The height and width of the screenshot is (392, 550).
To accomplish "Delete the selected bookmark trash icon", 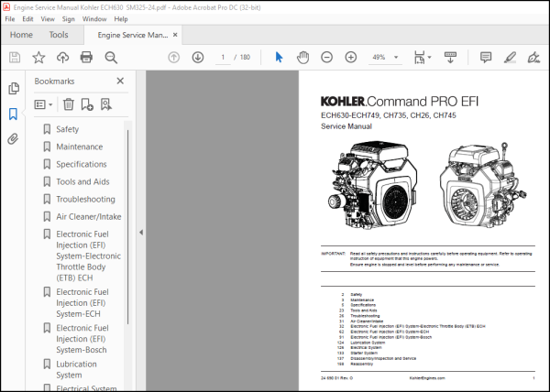I will click(69, 104).
